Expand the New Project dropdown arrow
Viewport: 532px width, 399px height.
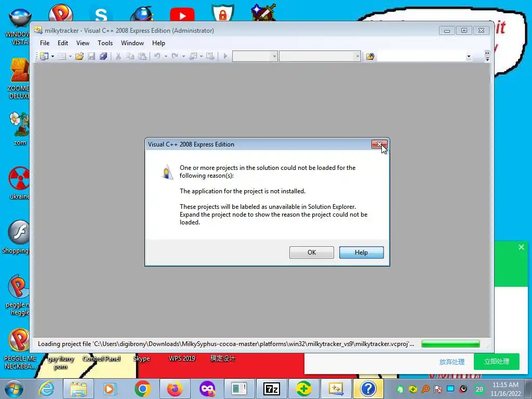click(52, 56)
